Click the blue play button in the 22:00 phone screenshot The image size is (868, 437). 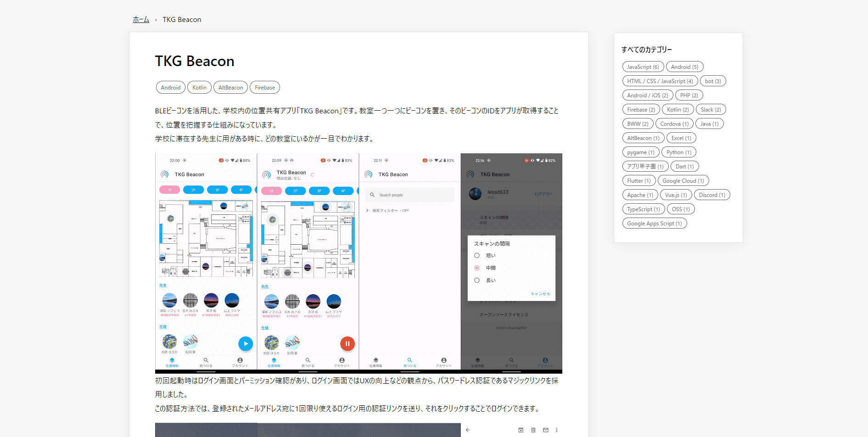click(246, 343)
